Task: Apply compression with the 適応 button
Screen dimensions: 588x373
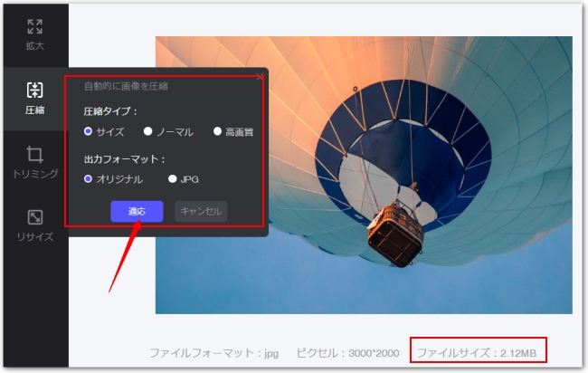Action: pos(137,211)
